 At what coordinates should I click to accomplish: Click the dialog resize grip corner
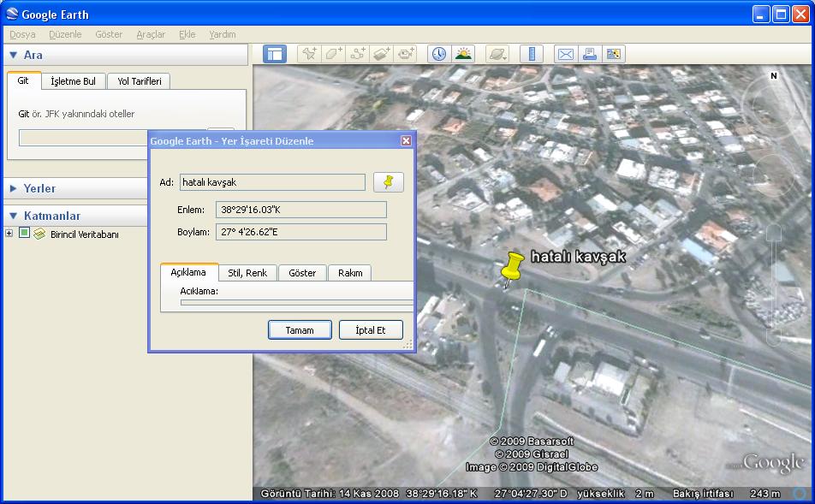[408, 345]
